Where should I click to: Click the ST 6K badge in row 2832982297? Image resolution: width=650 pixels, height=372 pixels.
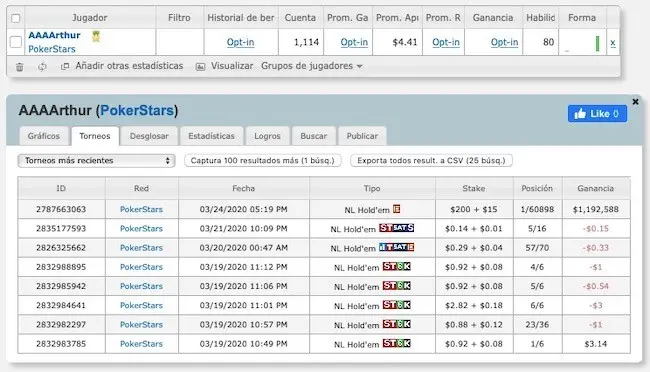pos(397,324)
